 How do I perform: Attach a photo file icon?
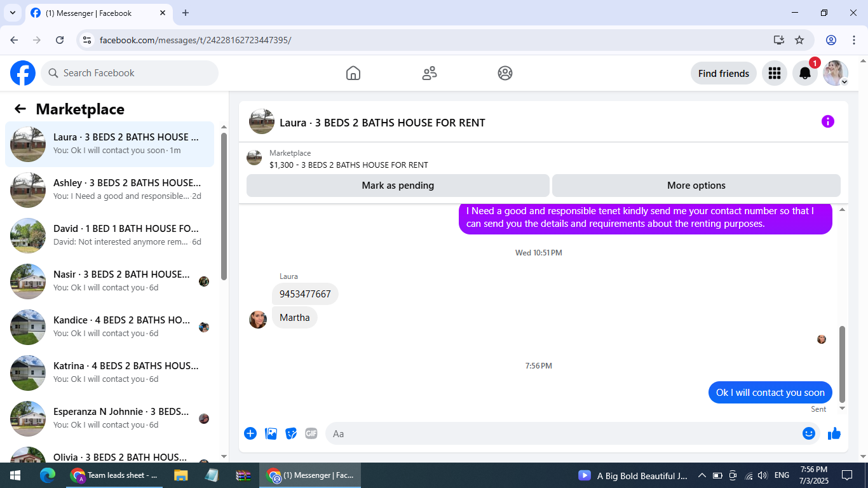[271, 433]
